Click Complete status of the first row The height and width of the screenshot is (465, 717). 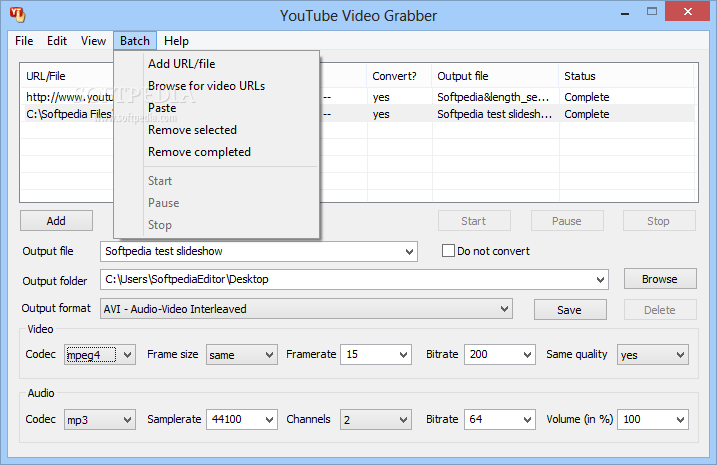pyautogui.click(x=587, y=97)
